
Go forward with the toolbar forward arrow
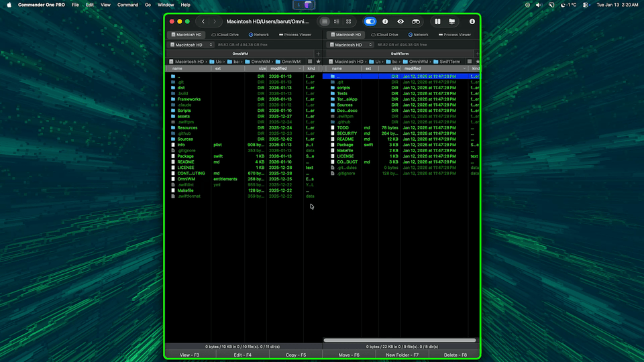pos(215,21)
